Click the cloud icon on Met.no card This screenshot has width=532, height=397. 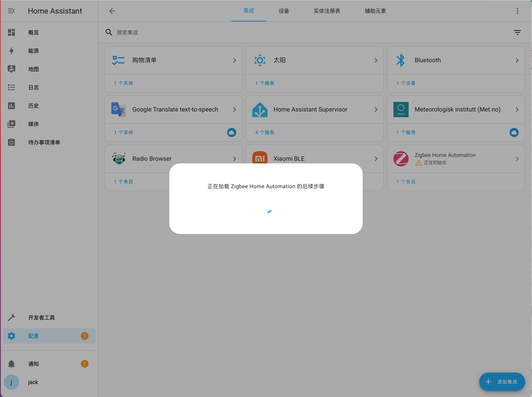point(514,132)
